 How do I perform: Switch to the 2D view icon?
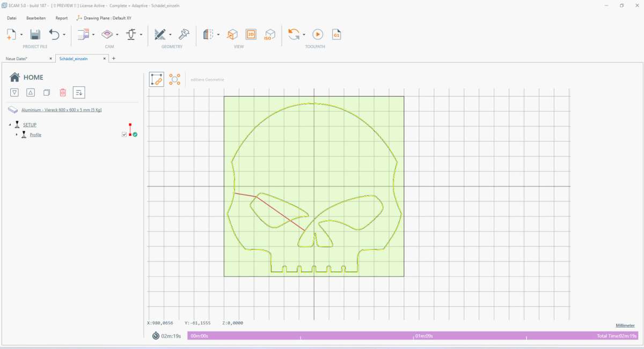click(x=251, y=35)
